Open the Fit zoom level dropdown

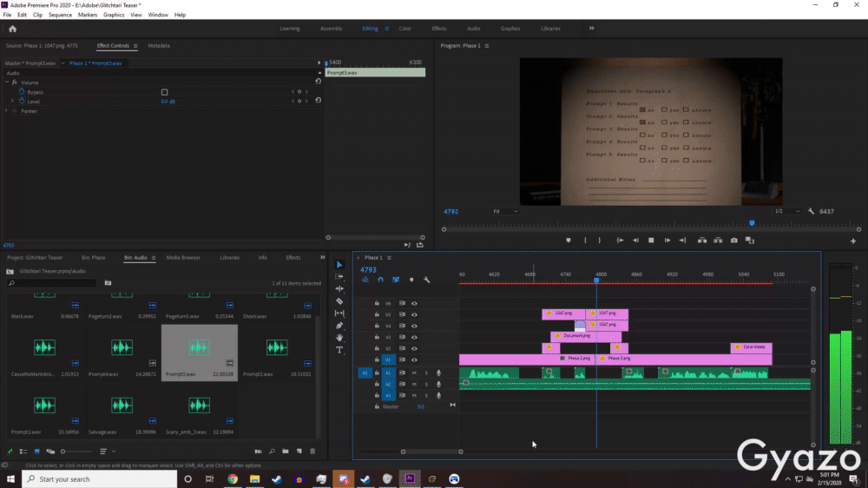[505, 211]
